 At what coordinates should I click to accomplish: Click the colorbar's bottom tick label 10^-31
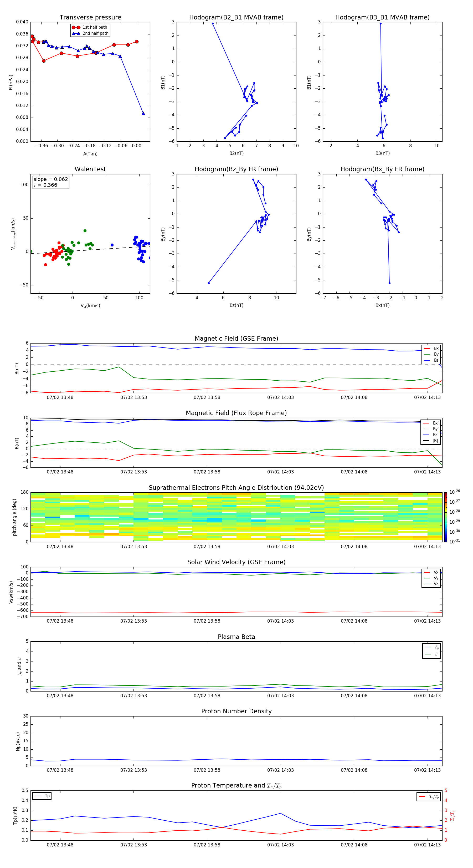pos(455,542)
